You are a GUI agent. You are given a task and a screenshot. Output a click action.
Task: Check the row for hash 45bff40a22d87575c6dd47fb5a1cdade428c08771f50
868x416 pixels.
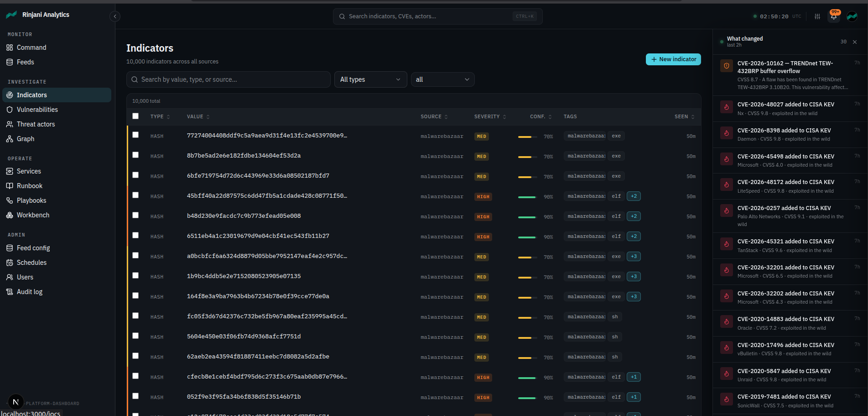(x=135, y=195)
